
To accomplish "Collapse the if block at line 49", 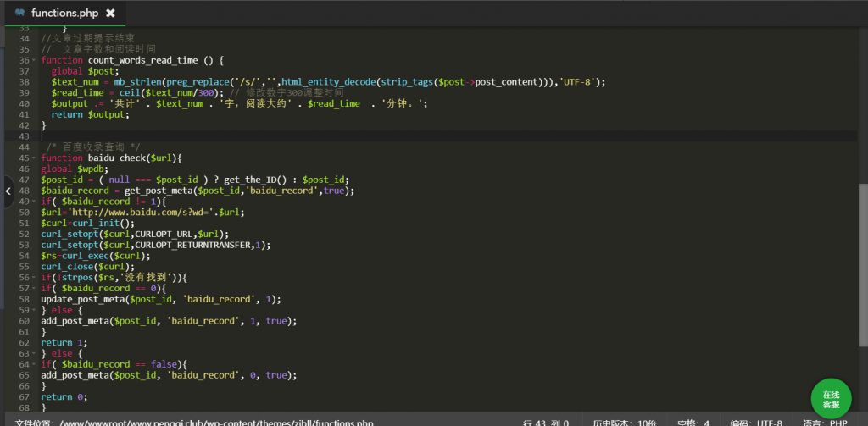I will (34, 202).
